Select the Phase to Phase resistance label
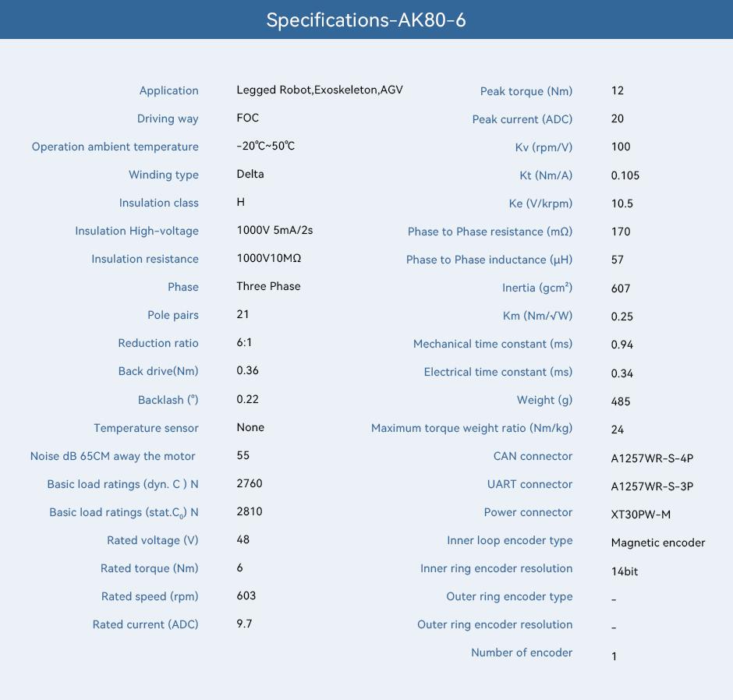This screenshot has width=733, height=700. coord(490,232)
